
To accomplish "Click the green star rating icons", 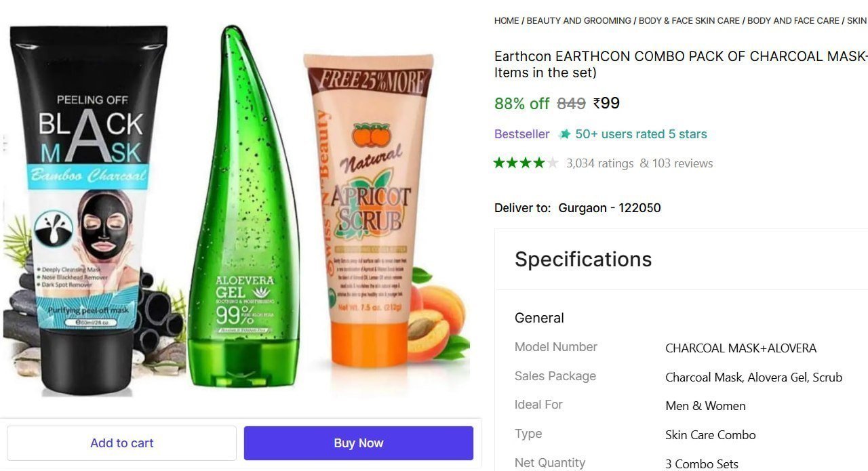I will click(x=526, y=163).
